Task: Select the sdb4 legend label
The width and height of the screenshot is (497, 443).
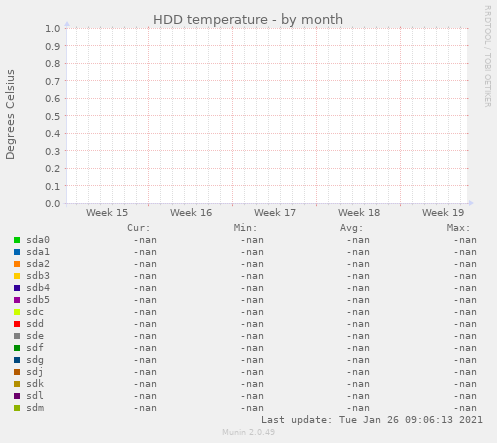Action: pyautogui.click(x=38, y=288)
